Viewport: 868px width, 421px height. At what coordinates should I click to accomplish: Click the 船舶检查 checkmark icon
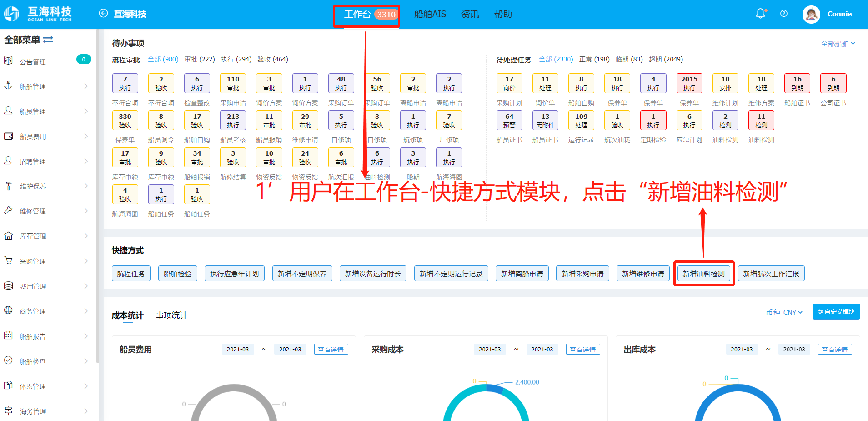click(8, 360)
